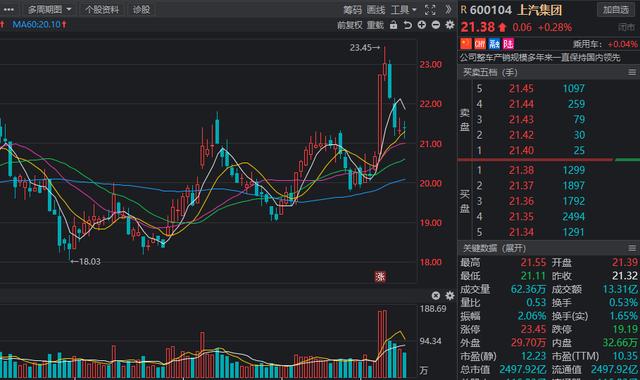Viewport: 640px width, 380px height.
Task: Open 关键数据 panel menu icon
Action: pos(632,248)
